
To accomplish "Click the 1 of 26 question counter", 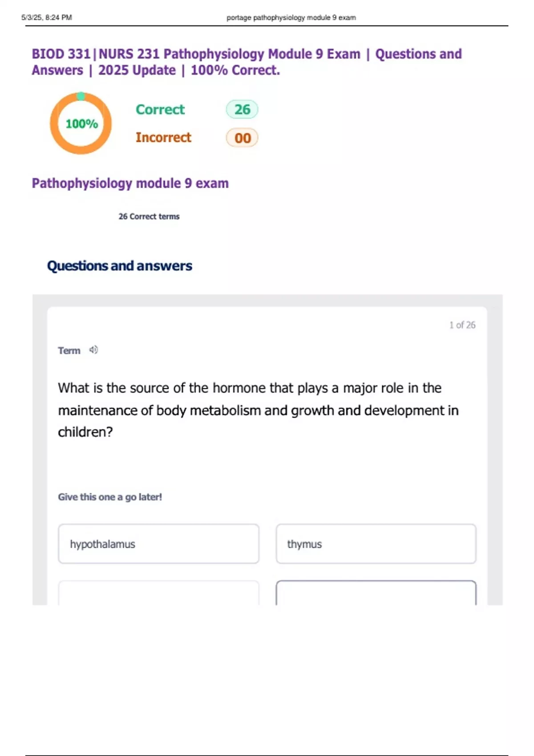I will (x=462, y=325).
